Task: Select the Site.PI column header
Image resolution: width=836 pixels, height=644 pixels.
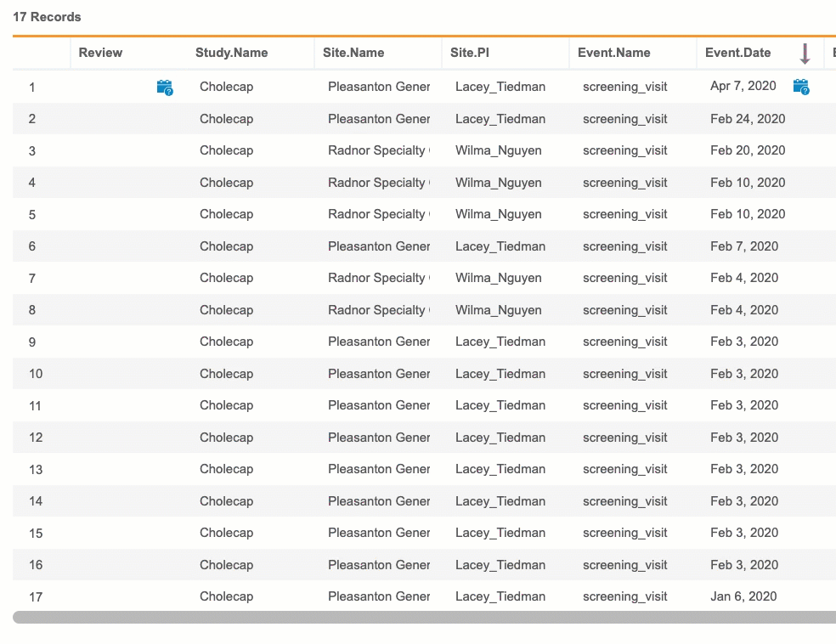Action: click(470, 53)
